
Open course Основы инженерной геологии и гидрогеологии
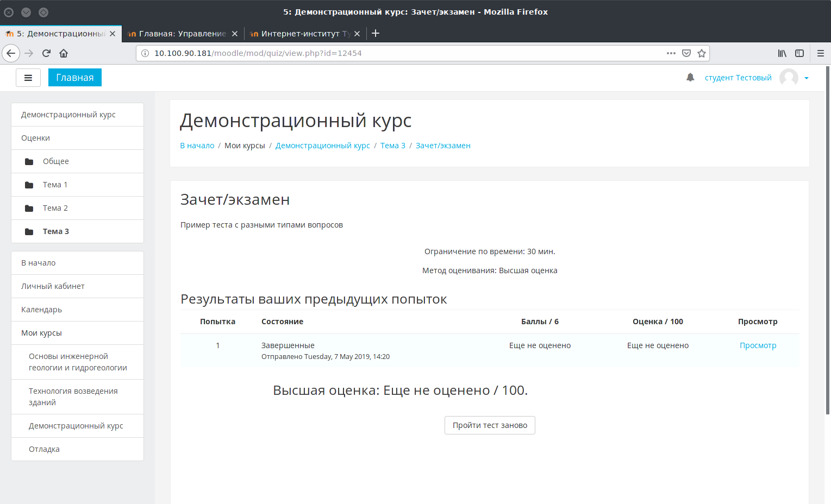pyautogui.click(x=77, y=362)
